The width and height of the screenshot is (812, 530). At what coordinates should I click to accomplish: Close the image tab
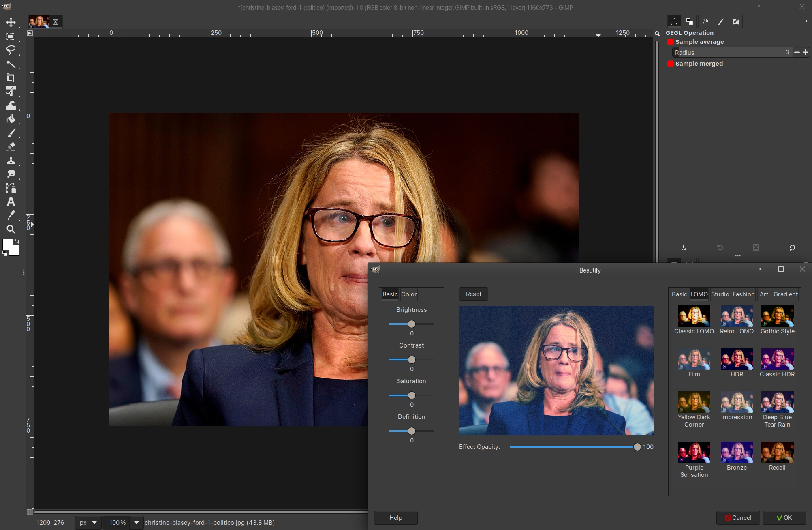click(x=56, y=22)
